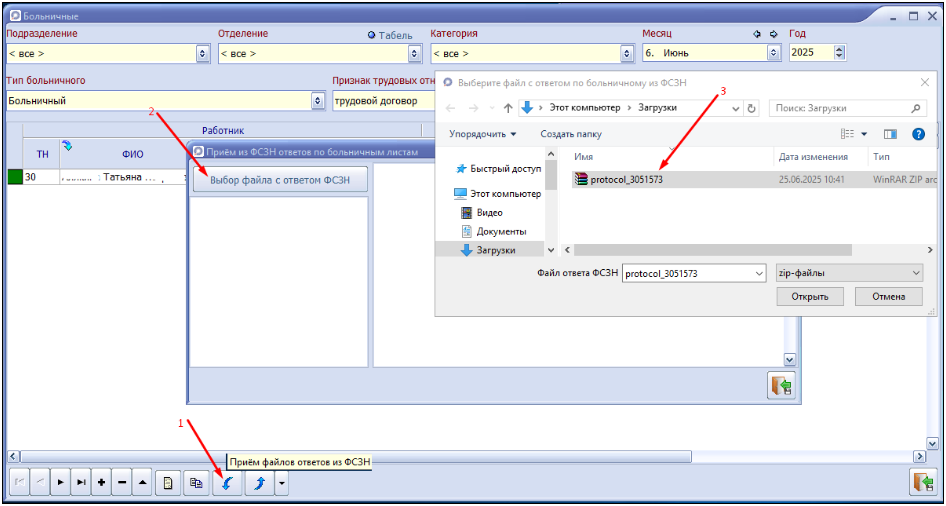Open the Упорядочить menu

click(x=482, y=134)
